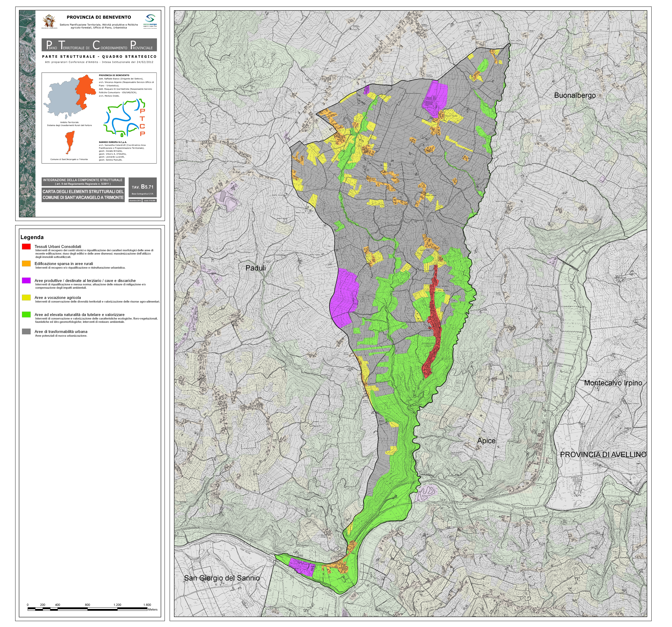Click the 'SANNIO EUROPA S.C.p.A.' credits heading
Image resolution: width=672 pixels, height=627 pixels.
coord(113,142)
